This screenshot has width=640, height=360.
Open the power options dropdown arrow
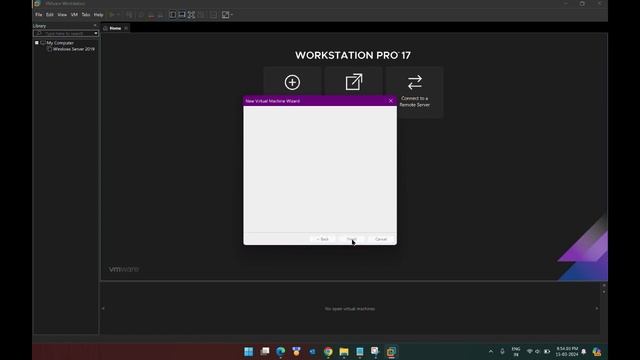pyautogui.click(x=119, y=15)
